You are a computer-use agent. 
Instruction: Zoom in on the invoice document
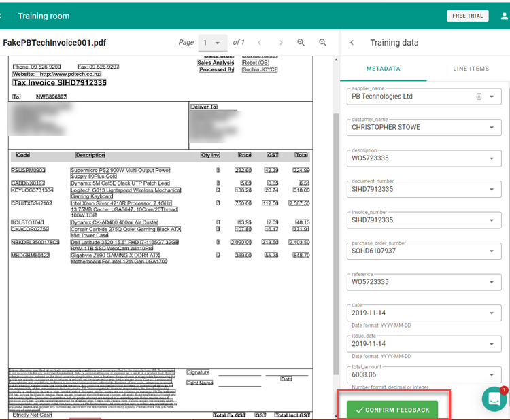coord(301,43)
